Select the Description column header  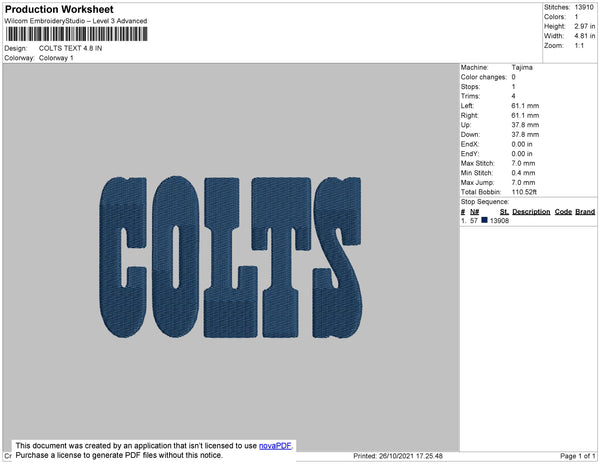[531, 212]
